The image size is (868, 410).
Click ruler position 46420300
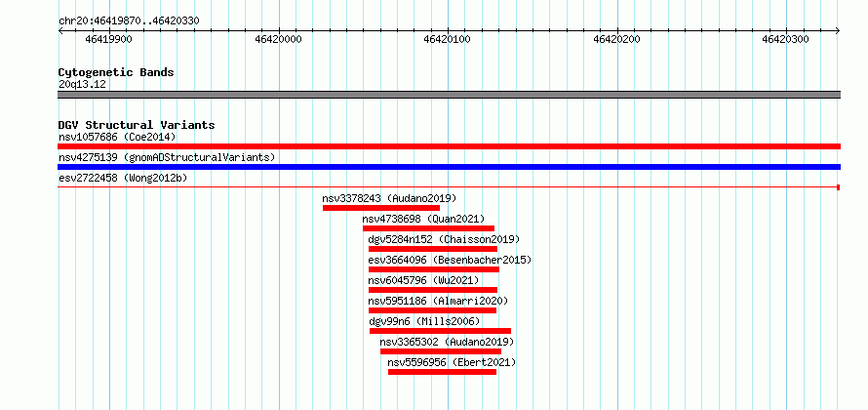click(785, 39)
